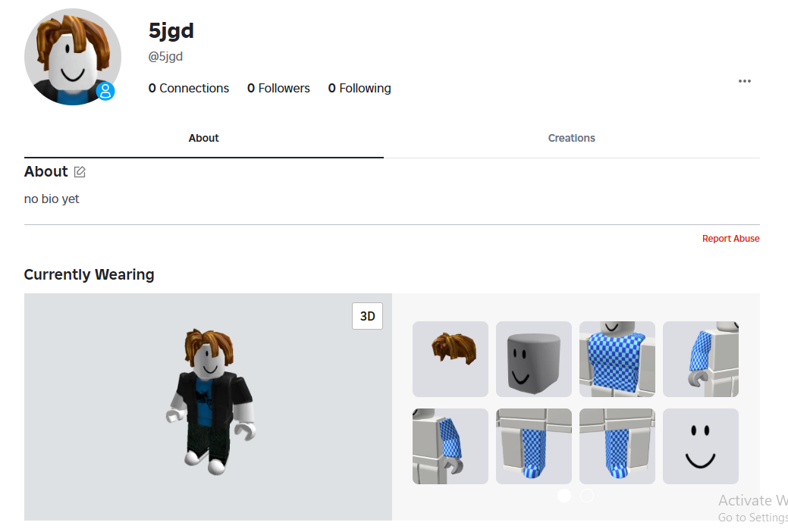Viewport: 788px width, 532px height.
Task: Select the first checkered leg item
Action: [x=534, y=446]
